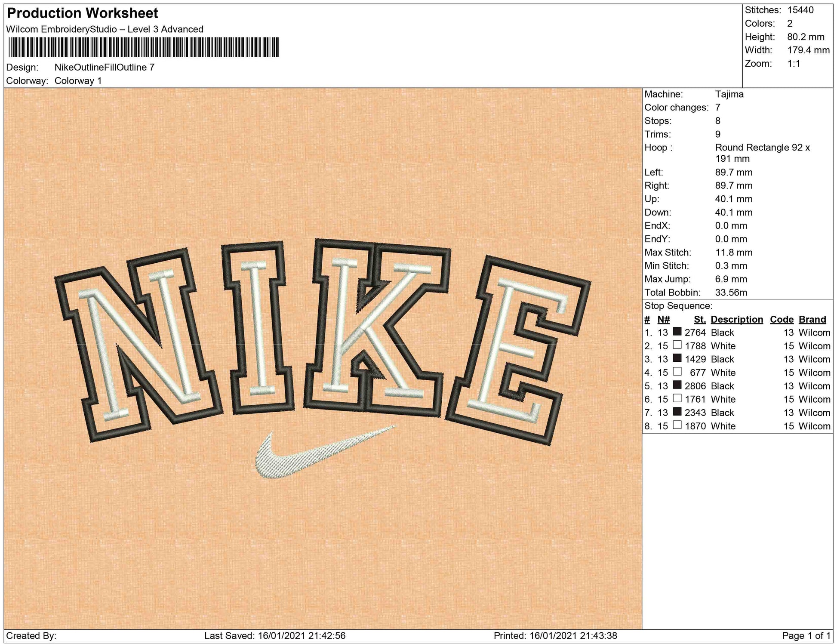Click the Description column header
This screenshot has width=837, height=644.
(x=736, y=319)
